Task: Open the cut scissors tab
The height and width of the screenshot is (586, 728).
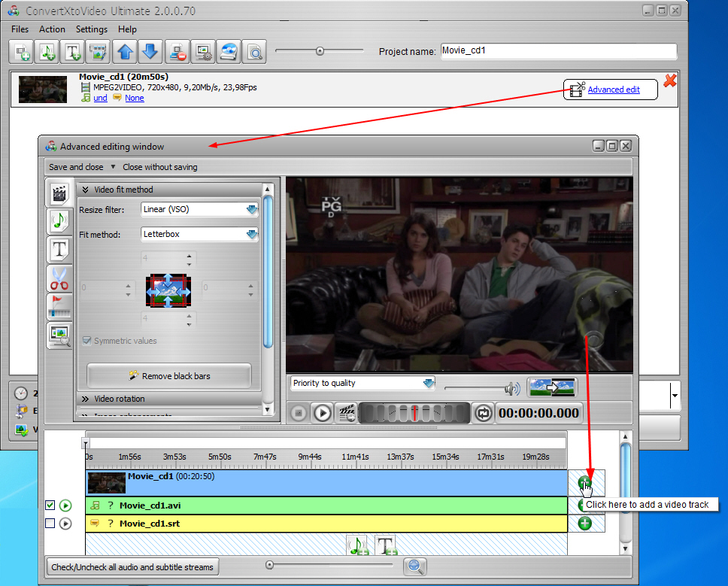Action: pyautogui.click(x=59, y=278)
